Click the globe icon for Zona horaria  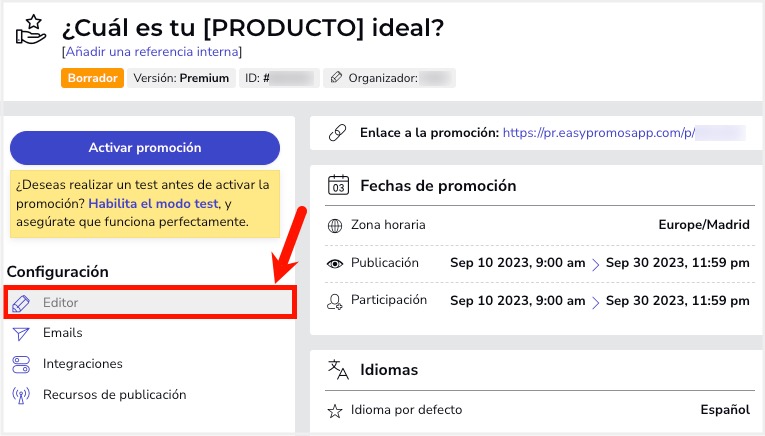335,226
